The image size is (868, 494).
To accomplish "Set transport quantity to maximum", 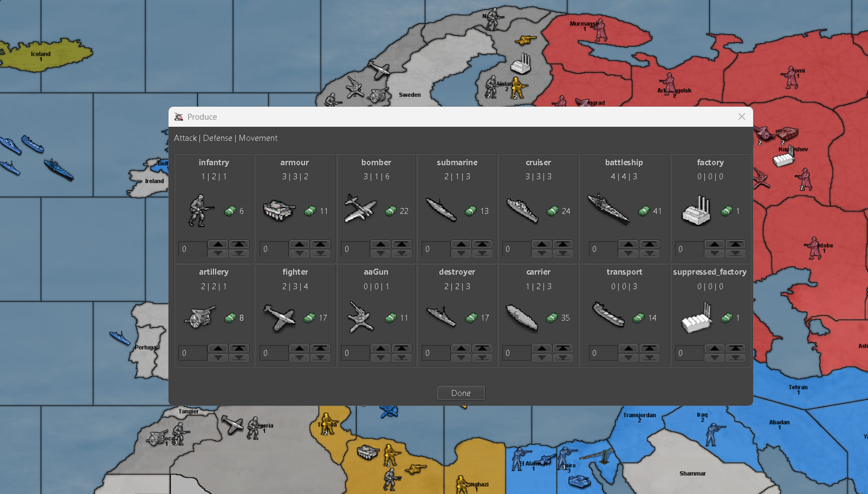I will pos(649,348).
